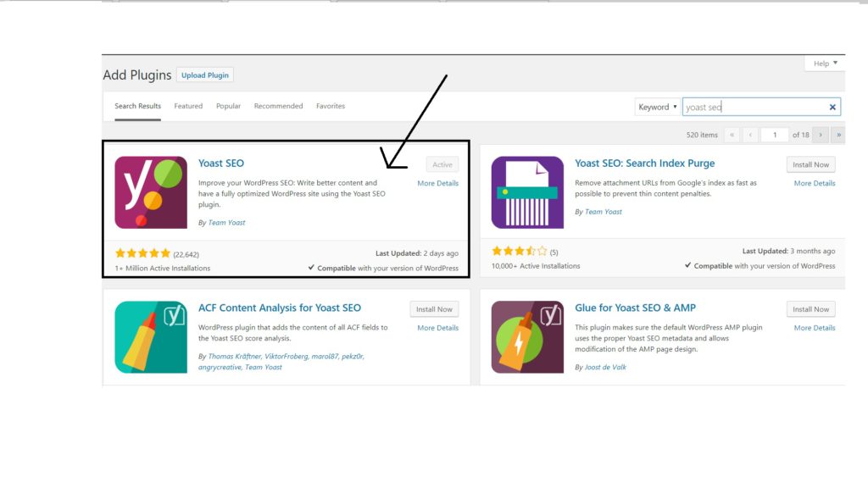
Task: Click the '520 items' count text
Action: pyautogui.click(x=701, y=135)
